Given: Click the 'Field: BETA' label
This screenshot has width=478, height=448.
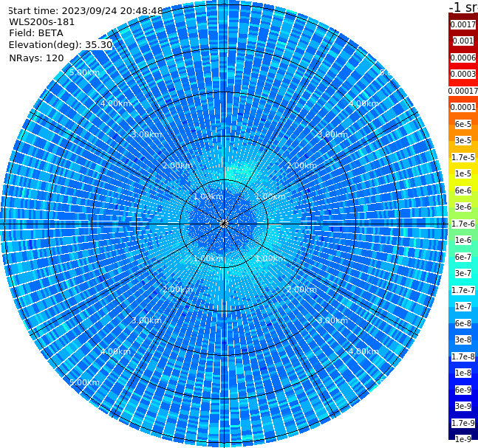Looking at the screenshot, I should coord(36,33).
